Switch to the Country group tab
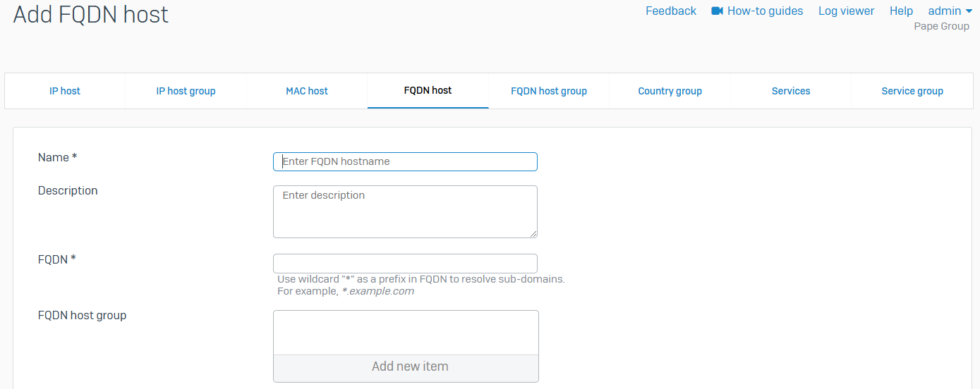 (x=670, y=91)
